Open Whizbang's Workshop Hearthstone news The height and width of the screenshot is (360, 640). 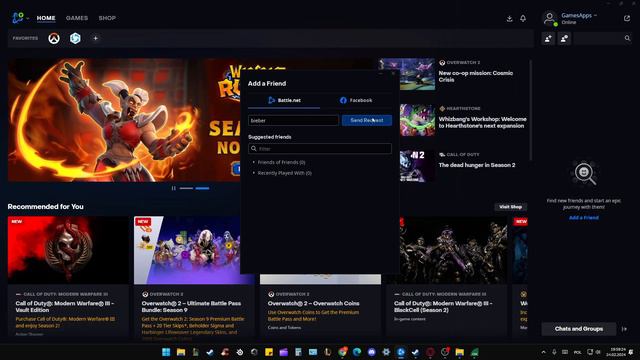(x=482, y=122)
